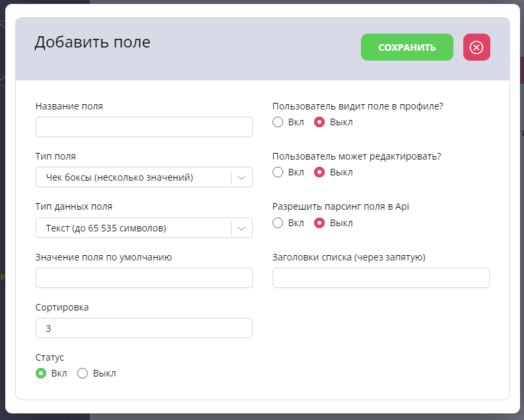Click the Пользователь может редактировать? label

coord(357,156)
